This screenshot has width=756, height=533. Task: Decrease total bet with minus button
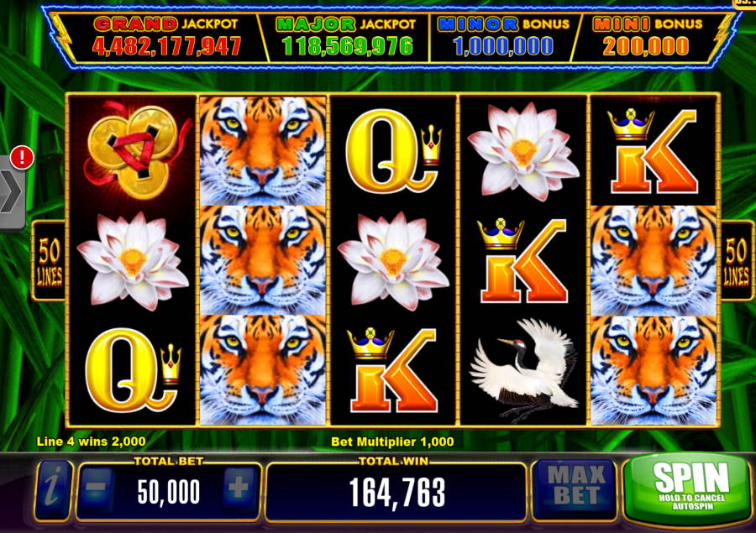click(97, 489)
